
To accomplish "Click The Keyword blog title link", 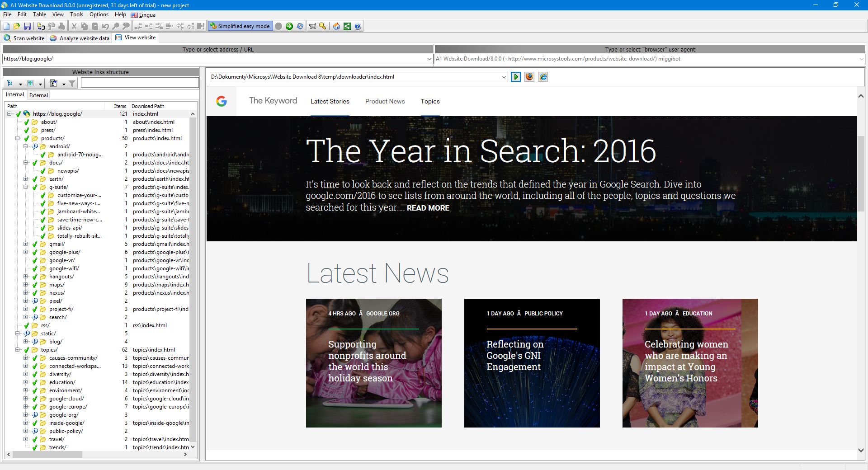I will (273, 101).
